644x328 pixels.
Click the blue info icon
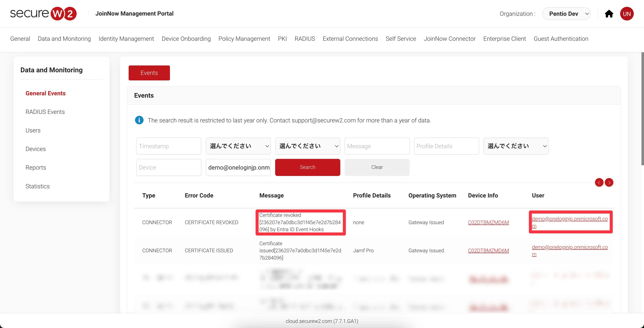click(x=139, y=120)
